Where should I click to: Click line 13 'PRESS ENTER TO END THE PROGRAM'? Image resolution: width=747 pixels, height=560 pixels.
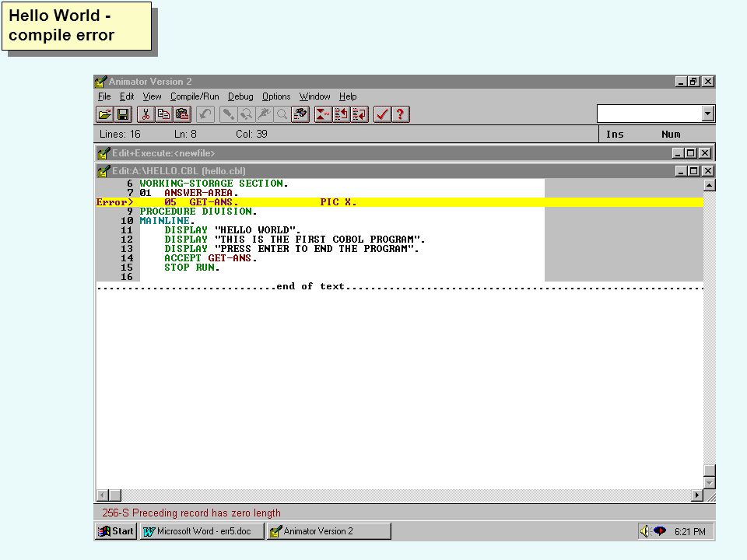click(292, 249)
